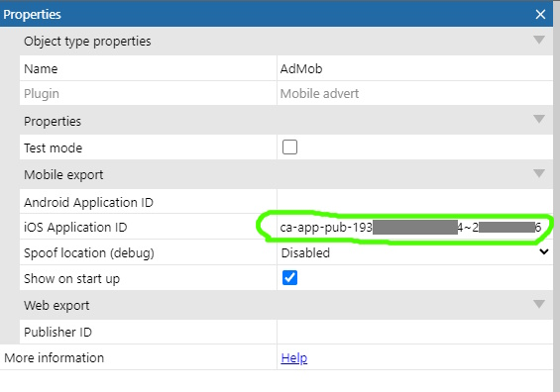Click the Web export header text
Viewport: 560px width, 392px height.
coord(56,306)
